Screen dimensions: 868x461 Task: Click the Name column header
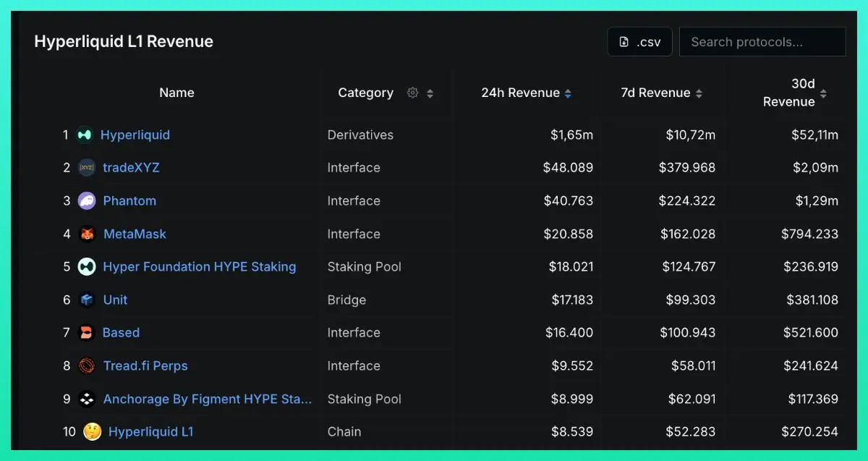(x=176, y=93)
